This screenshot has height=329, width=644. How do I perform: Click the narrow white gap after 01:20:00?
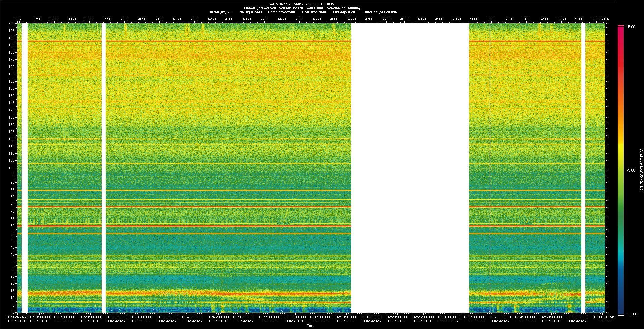coord(103,168)
